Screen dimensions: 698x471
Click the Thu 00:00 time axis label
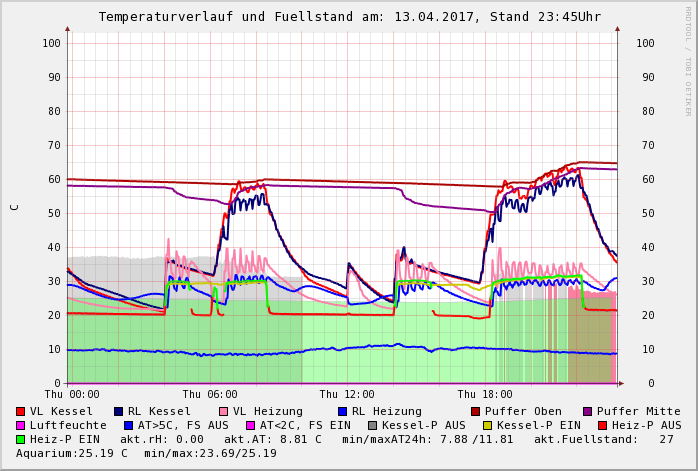tap(72, 395)
